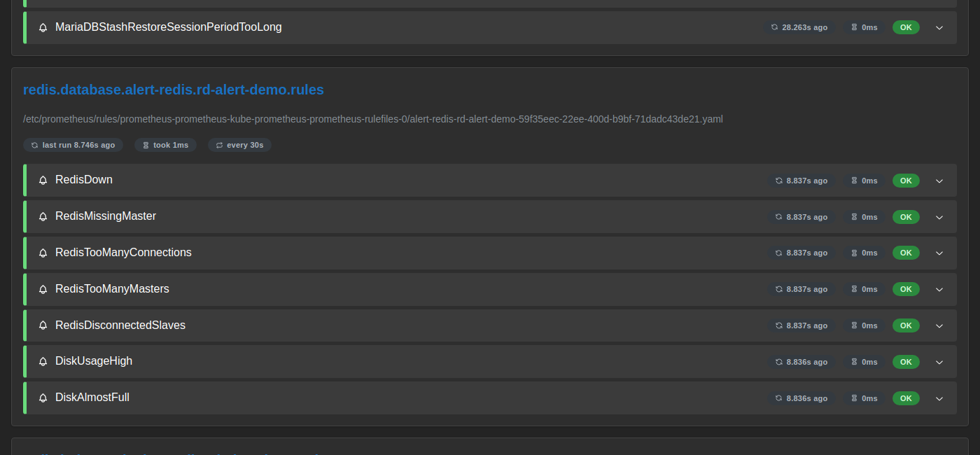980x455 pixels.
Task: Click refresh icon in RedisDown evaluation badge
Action: coord(778,181)
